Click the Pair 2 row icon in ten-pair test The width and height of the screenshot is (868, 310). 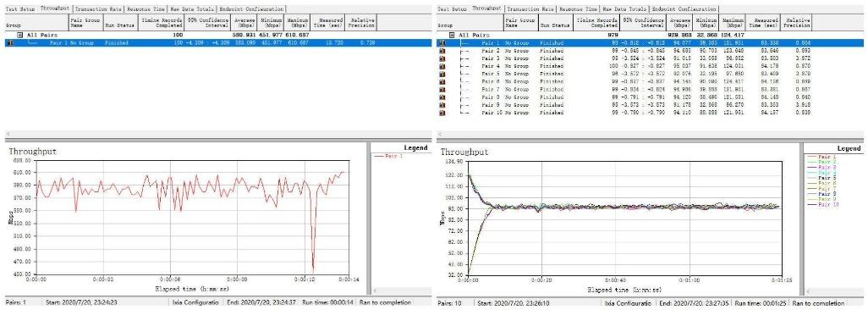442,51
